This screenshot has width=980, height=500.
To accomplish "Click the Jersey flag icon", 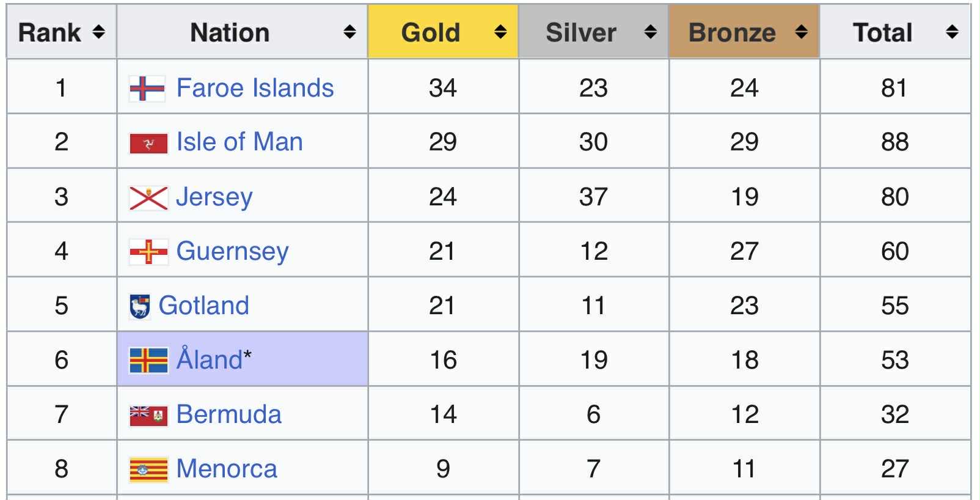I will click(x=148, y=198).
